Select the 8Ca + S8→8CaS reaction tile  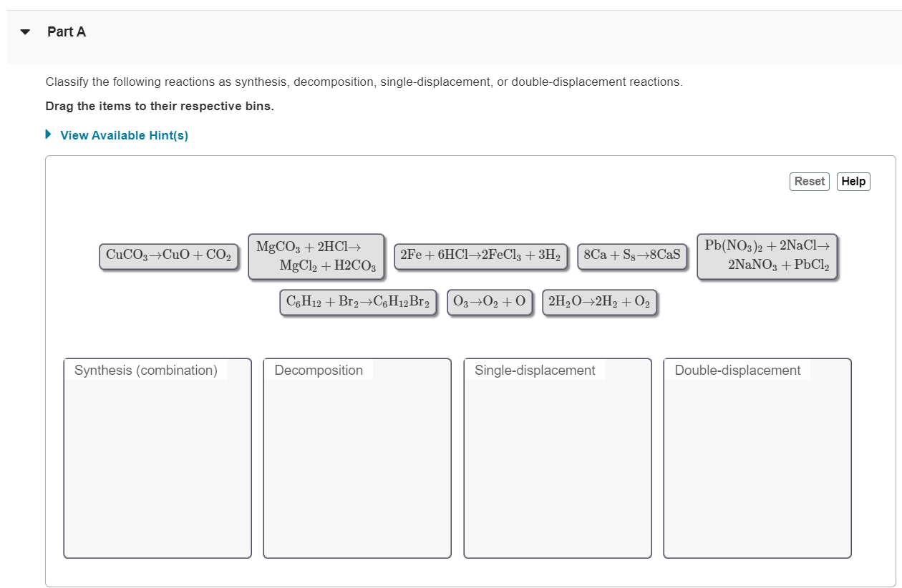point(632,256)
